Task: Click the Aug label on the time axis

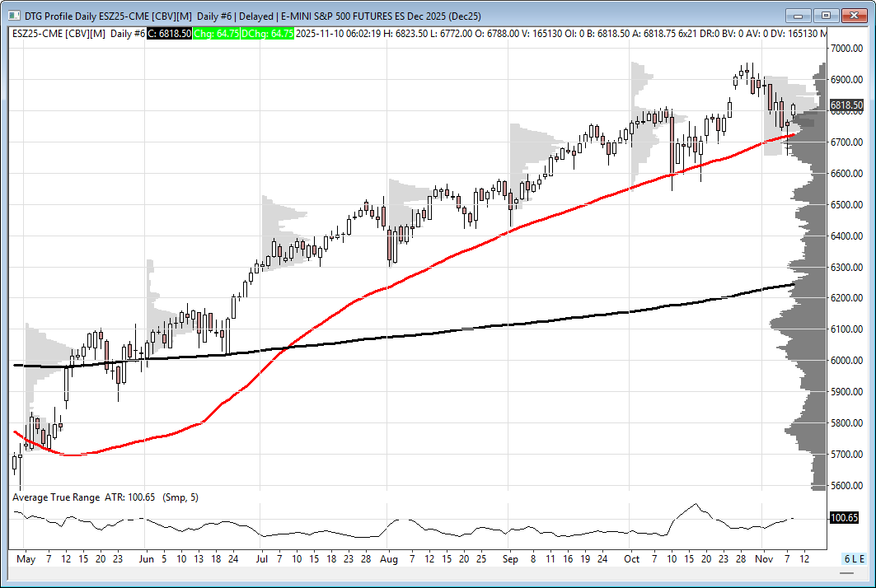Action: pyautogui.click(x=389, y=559)
